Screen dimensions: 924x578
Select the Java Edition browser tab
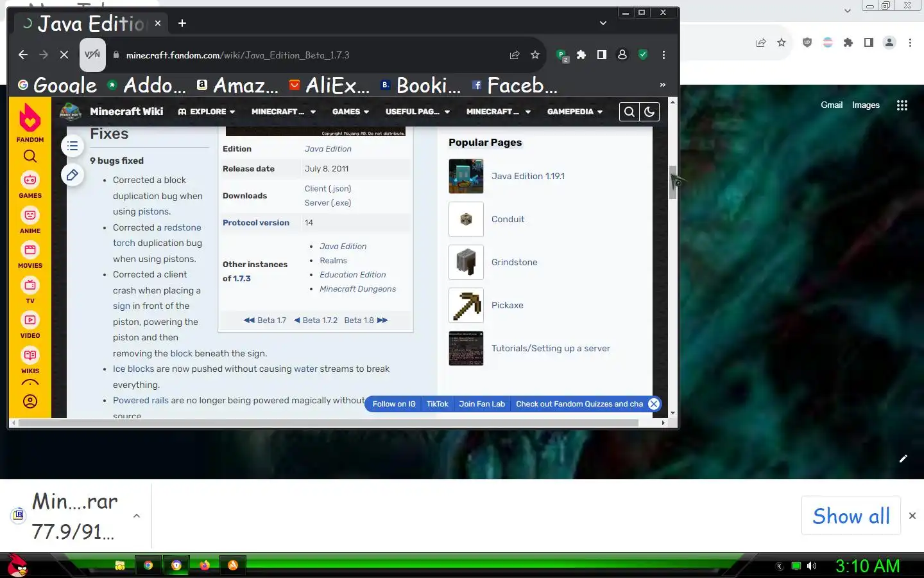point(90,24)
